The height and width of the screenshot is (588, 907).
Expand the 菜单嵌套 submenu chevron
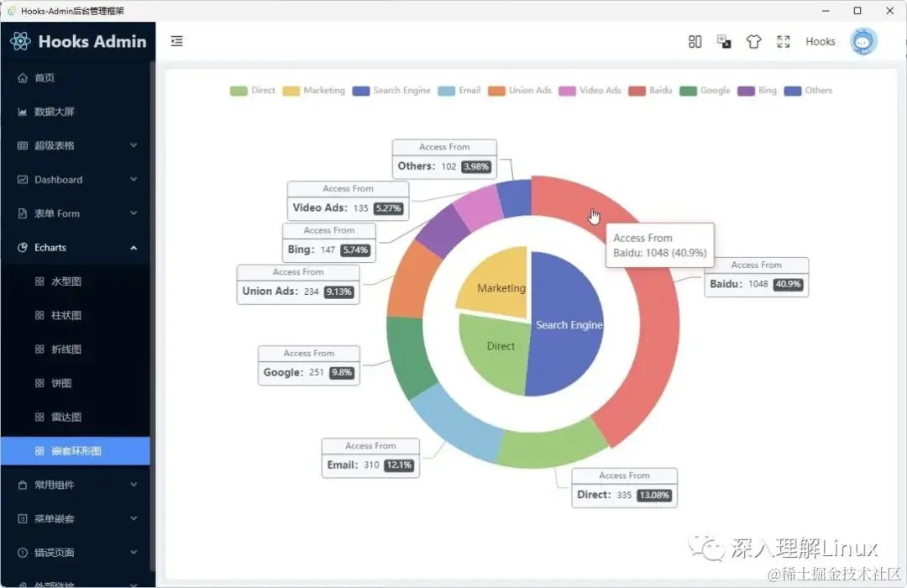click(134, 518)
